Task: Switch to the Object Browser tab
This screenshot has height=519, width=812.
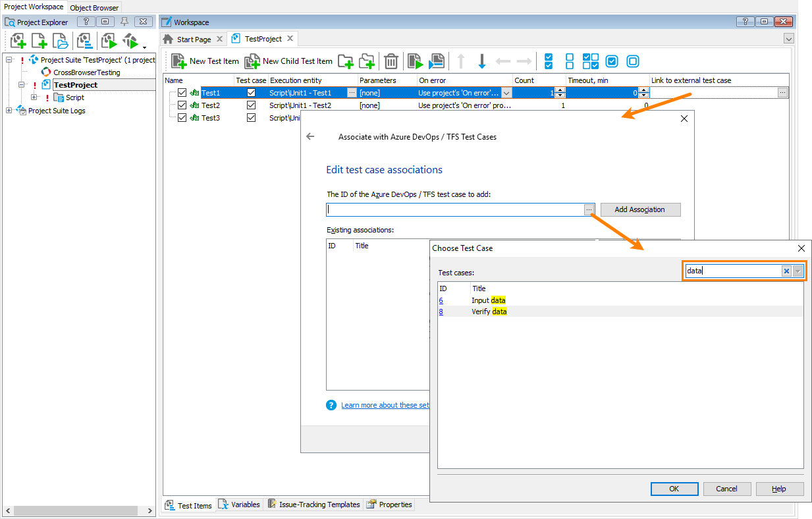Action: pos(94,7)
